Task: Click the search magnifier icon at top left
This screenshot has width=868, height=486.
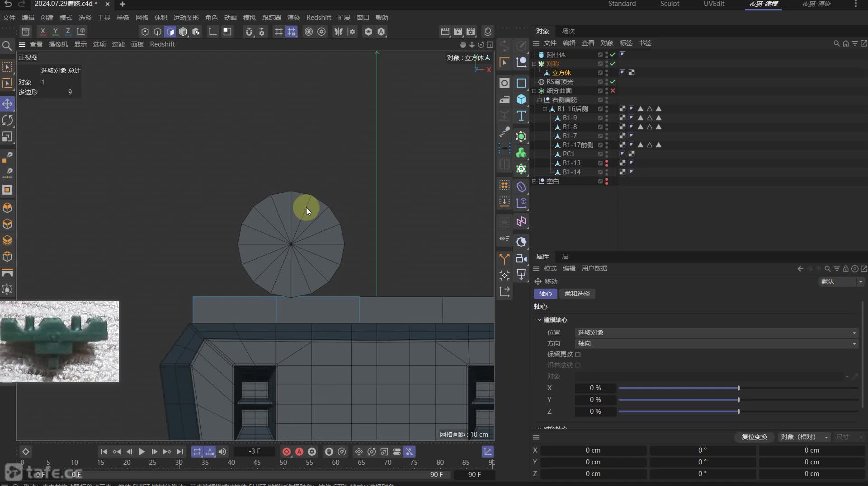Action: pos(7,46)
